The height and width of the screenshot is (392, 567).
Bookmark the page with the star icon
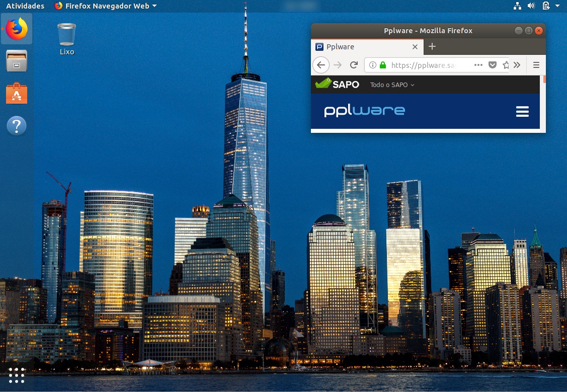coord(506,65)
